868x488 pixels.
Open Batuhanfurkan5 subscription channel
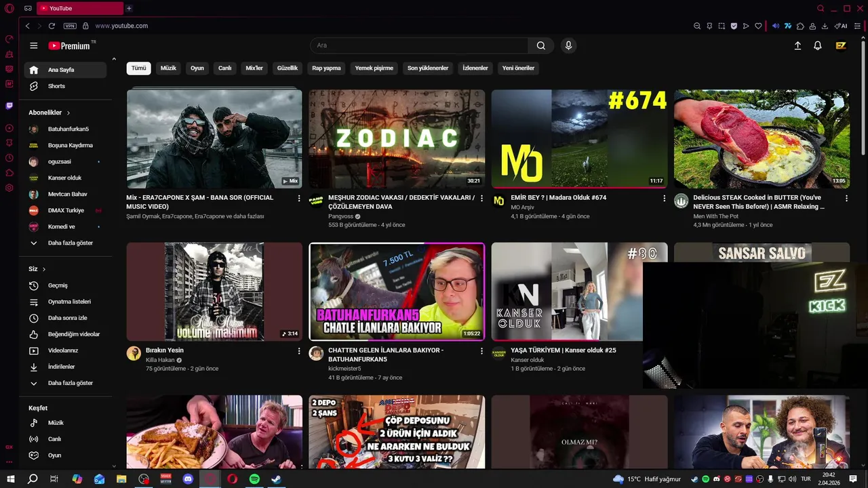65,129
